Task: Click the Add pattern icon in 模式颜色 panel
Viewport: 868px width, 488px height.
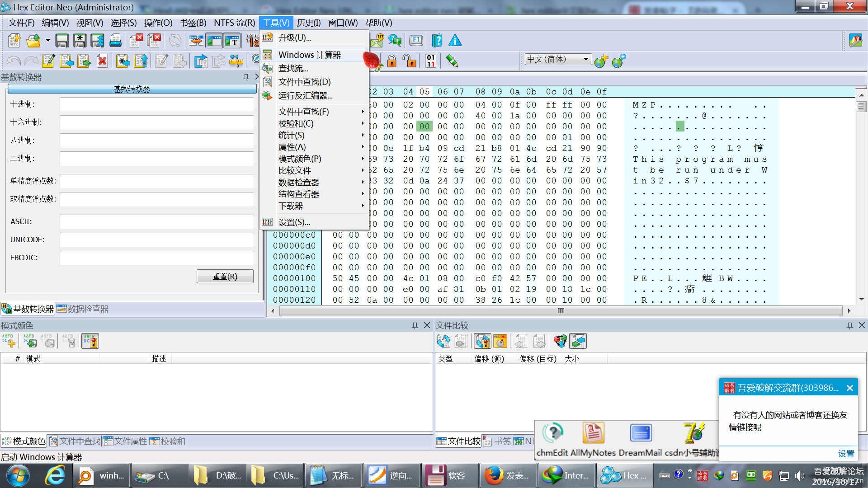Action: pos(9,341)
